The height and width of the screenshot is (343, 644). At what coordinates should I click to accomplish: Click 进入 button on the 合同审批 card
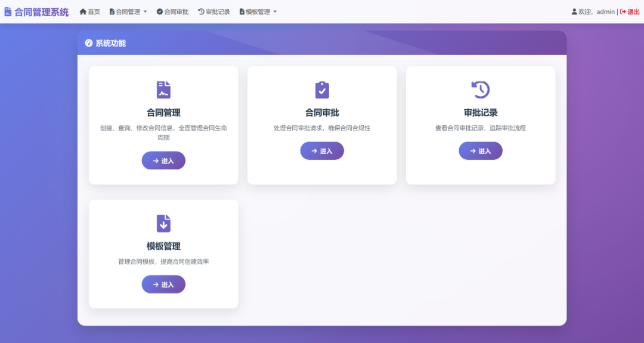click(322, 151)
